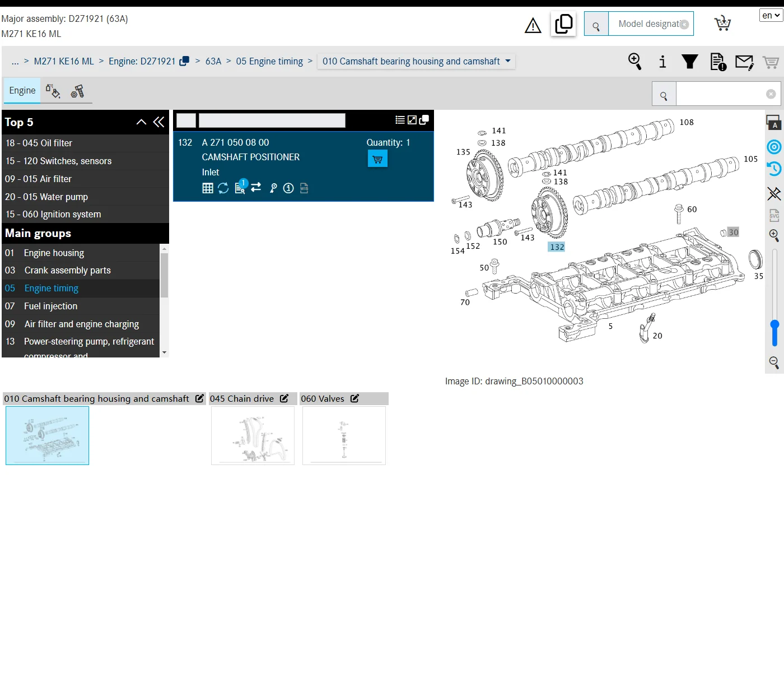Click the warning triangle icon
This screenshot has width=784, height=683.
533,25
